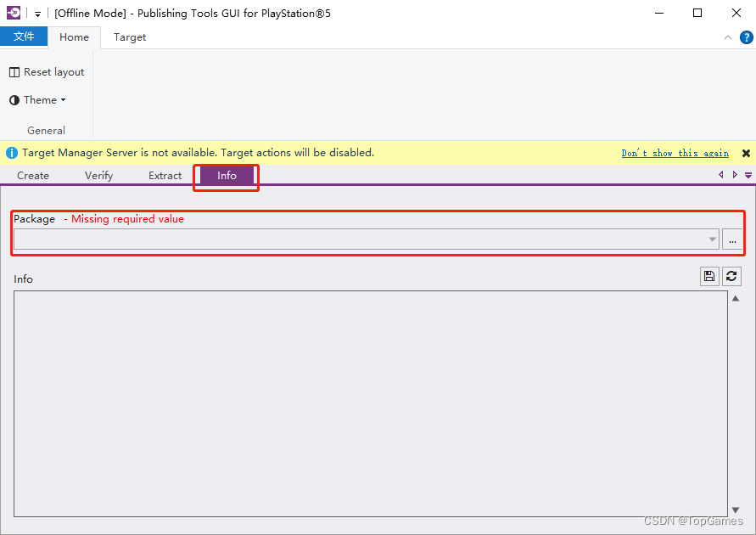Viewport: 756px width, 535px height.
Task: Expand the Package combo box arrow
Action: click(x=713, y=239)
